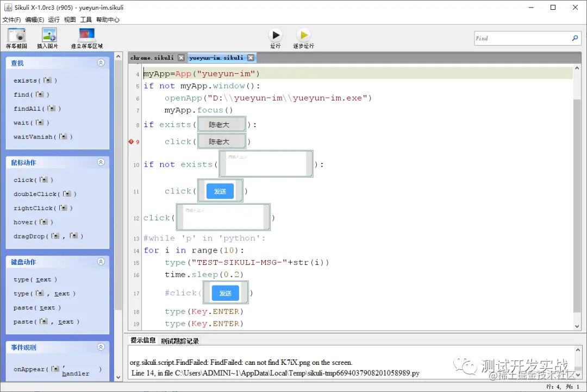Click the time.sleep(0.2) code line
This screenshot has width=587, height=392.
point(204,275)
